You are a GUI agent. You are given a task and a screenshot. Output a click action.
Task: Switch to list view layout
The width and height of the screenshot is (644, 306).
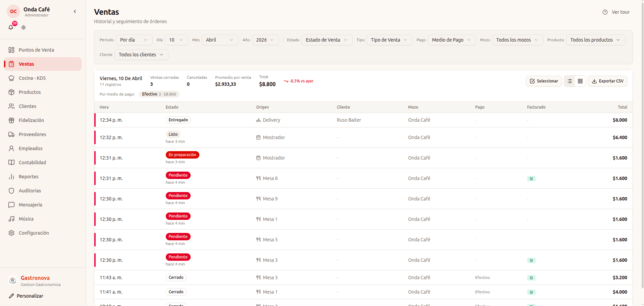[569, 81]
